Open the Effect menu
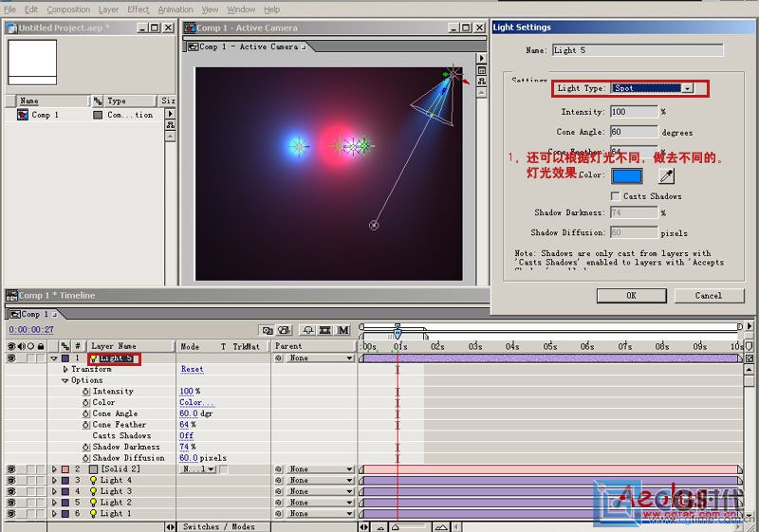Screen dimensions: 759x532 coord(139,9)
